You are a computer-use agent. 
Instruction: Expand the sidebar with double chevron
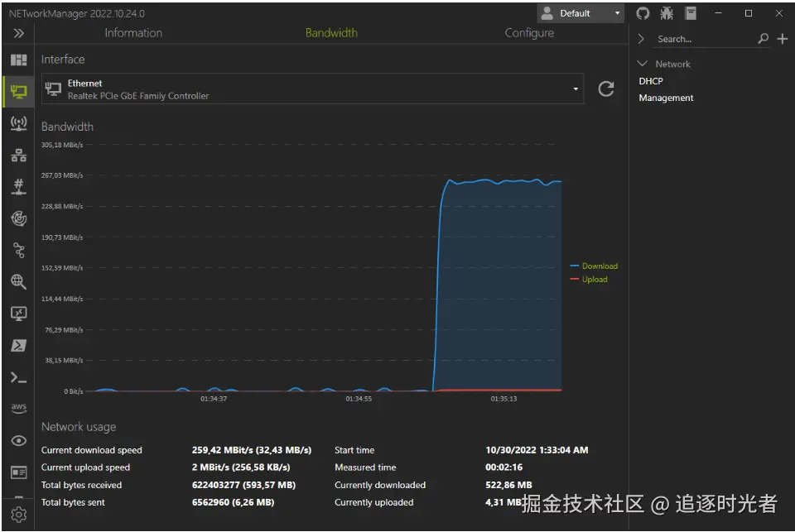[19, 33]
